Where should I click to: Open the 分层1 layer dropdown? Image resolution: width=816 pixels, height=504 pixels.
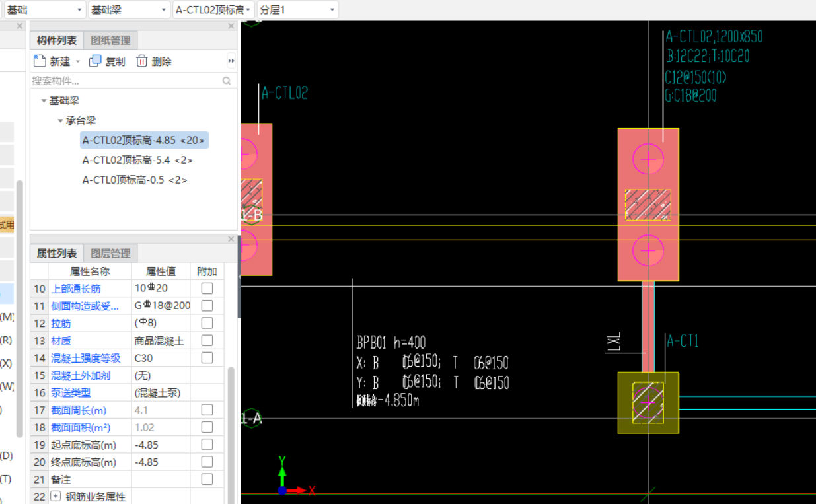[x=297, y=10]
